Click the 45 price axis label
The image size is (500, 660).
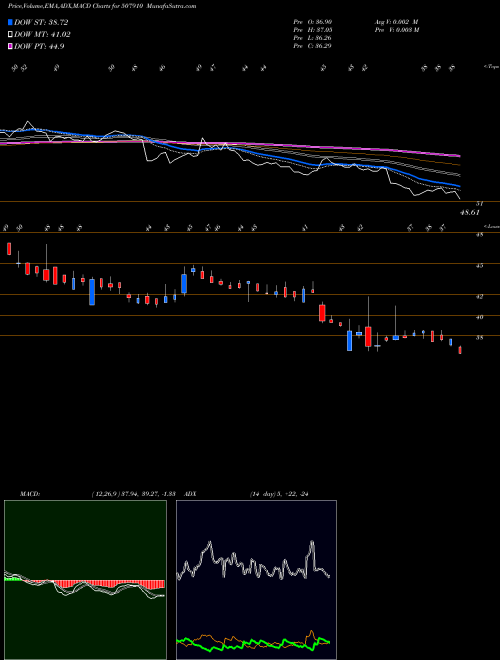[479, 266]
